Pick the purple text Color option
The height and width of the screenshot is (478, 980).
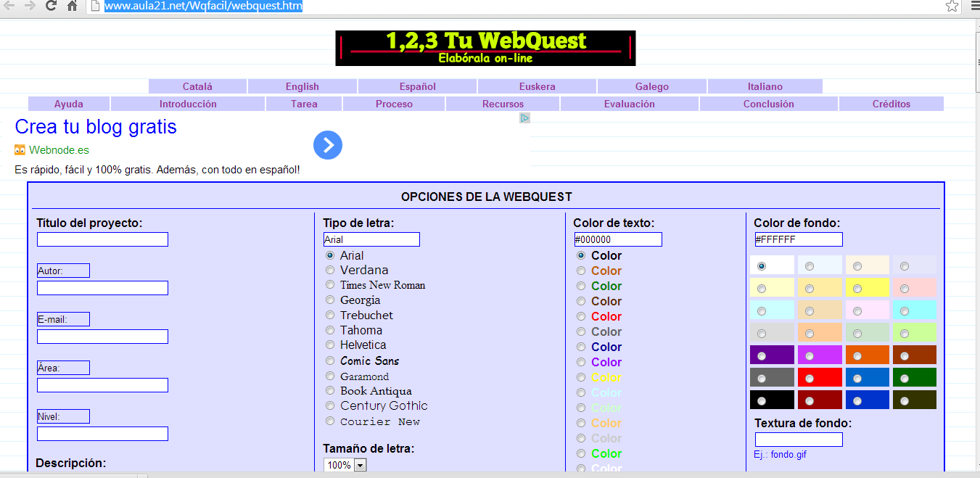tap(581, 362)
